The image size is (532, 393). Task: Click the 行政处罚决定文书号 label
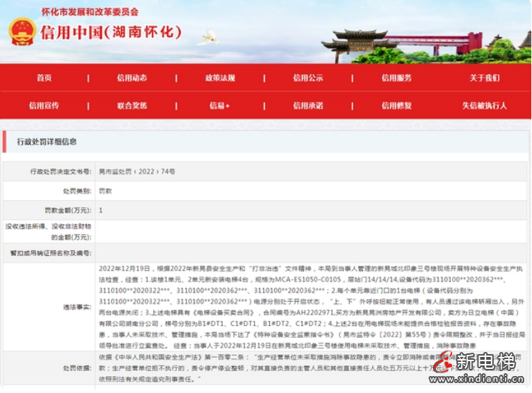(61, 172)
